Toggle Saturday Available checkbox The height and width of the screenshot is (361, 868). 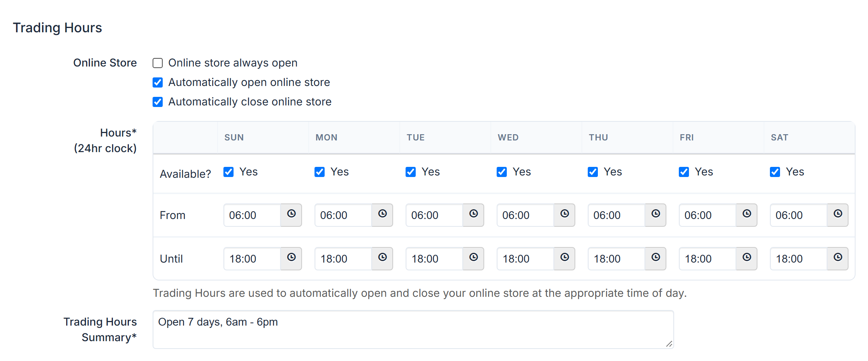tap(775, 172)
